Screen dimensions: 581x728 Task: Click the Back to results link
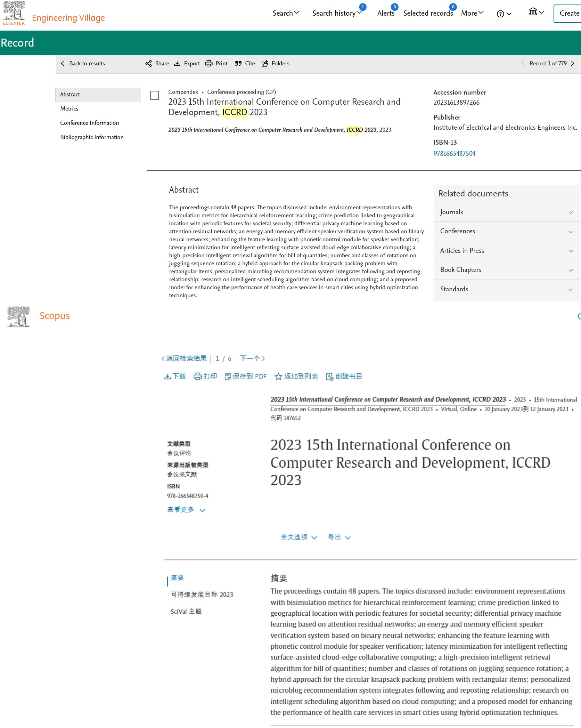tap(87, 64)
